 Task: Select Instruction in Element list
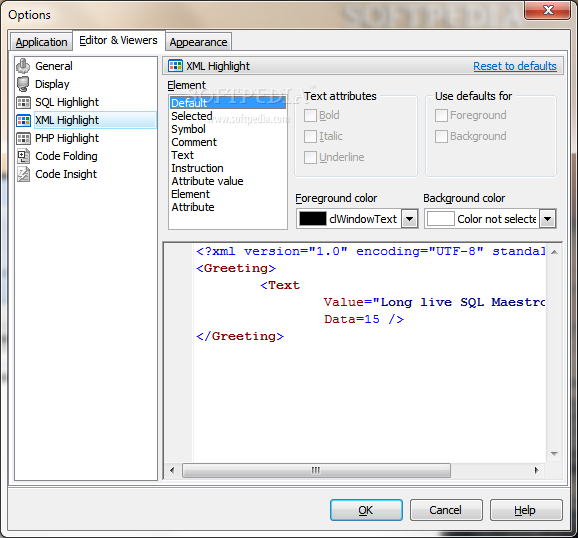(x=228, y=168)
